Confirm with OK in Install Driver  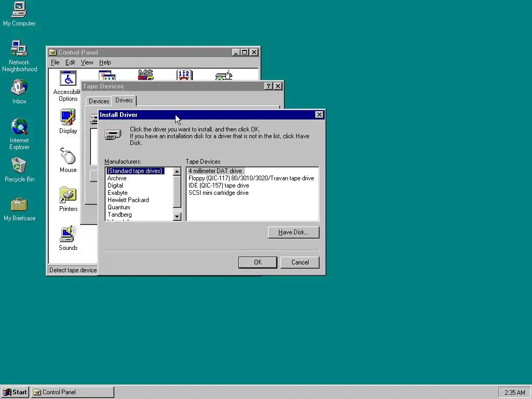pos(258,262)
